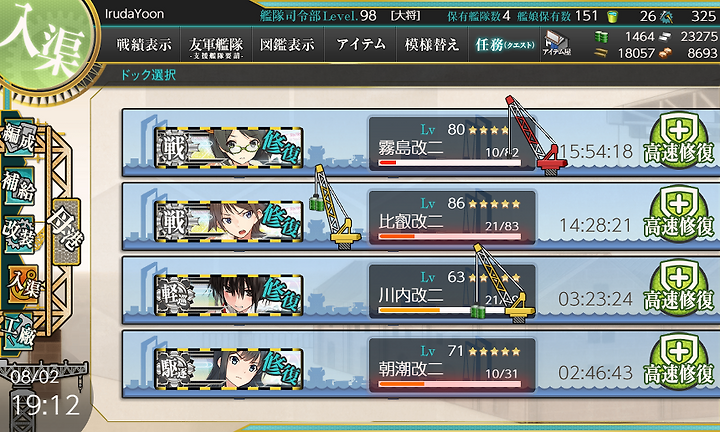Screen dimensions: 720x432
Task: Open the 模様替え furniture menu
Action: 432,45
